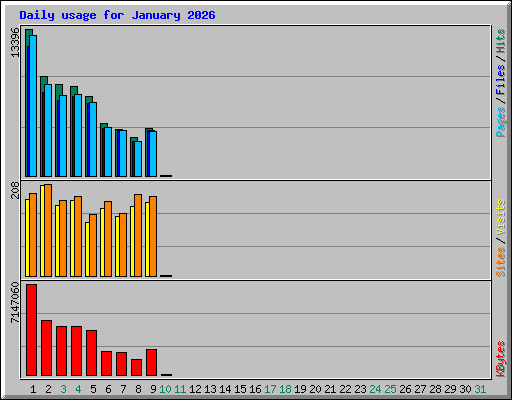
Task: Select the 7147060 KBytes axis label
Action: point(15,303)
